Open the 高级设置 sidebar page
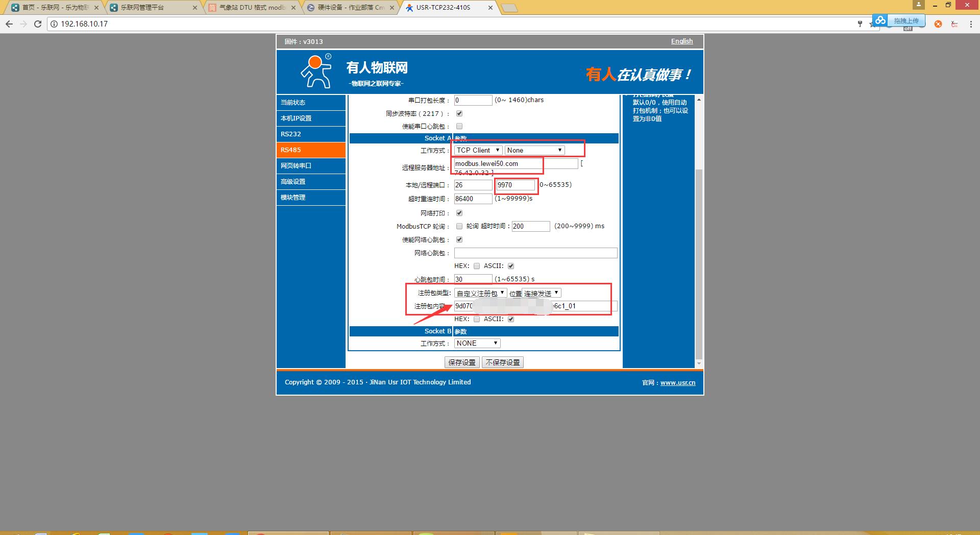The image size is (980, 535). pos(311,182)
